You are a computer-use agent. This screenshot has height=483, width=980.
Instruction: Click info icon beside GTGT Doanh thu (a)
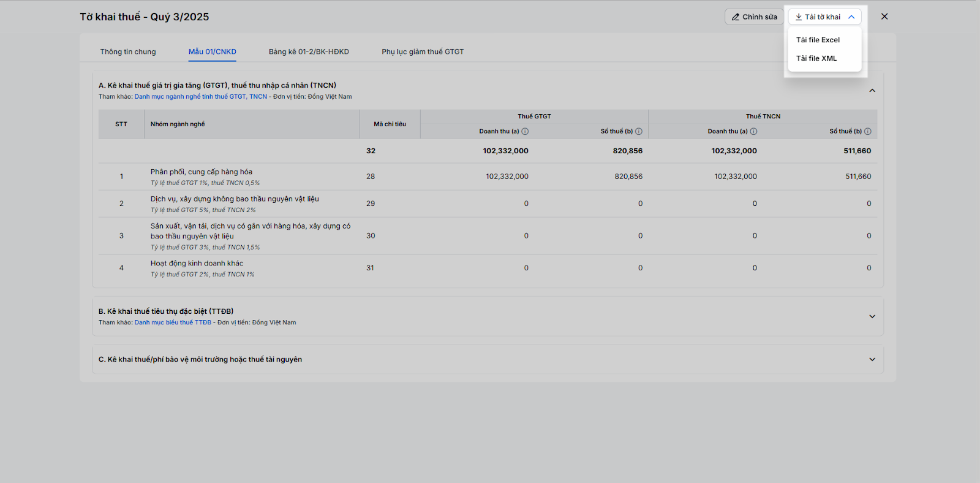[525, 131]
